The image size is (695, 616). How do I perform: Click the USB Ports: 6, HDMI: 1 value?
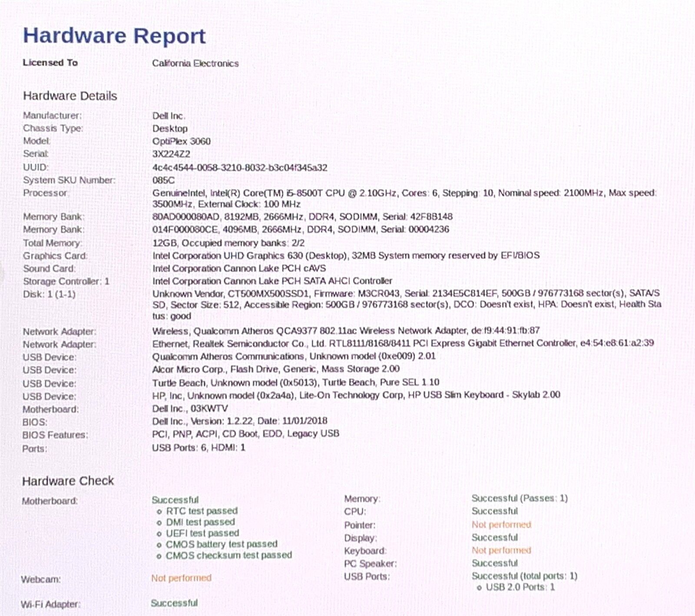click(199, 447)
